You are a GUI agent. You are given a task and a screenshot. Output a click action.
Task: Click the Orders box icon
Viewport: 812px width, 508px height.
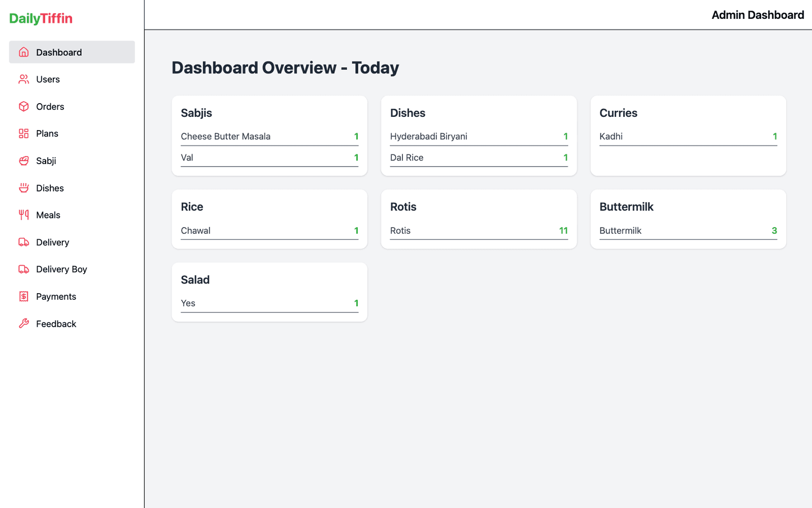tap(24, 106)
